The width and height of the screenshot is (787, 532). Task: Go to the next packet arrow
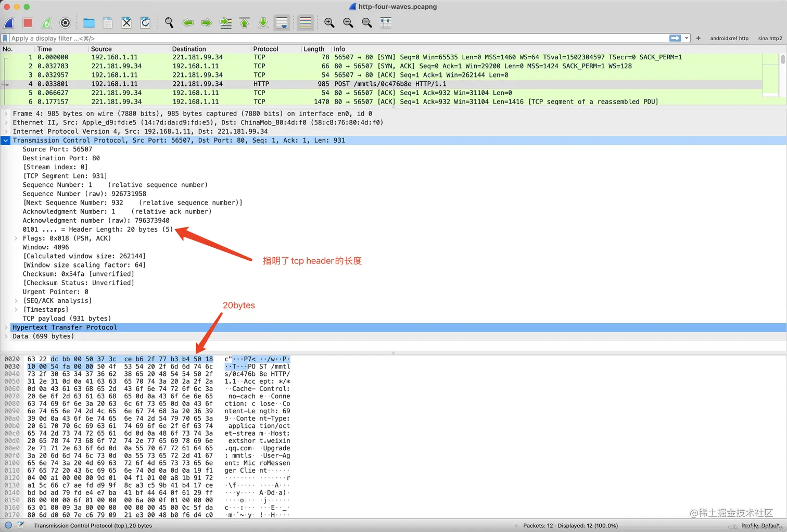click(207, 23)
